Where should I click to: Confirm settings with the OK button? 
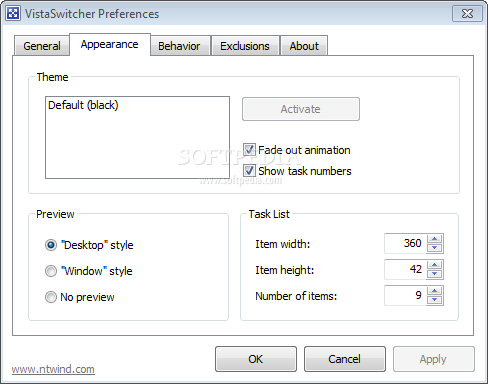[256, 359]
